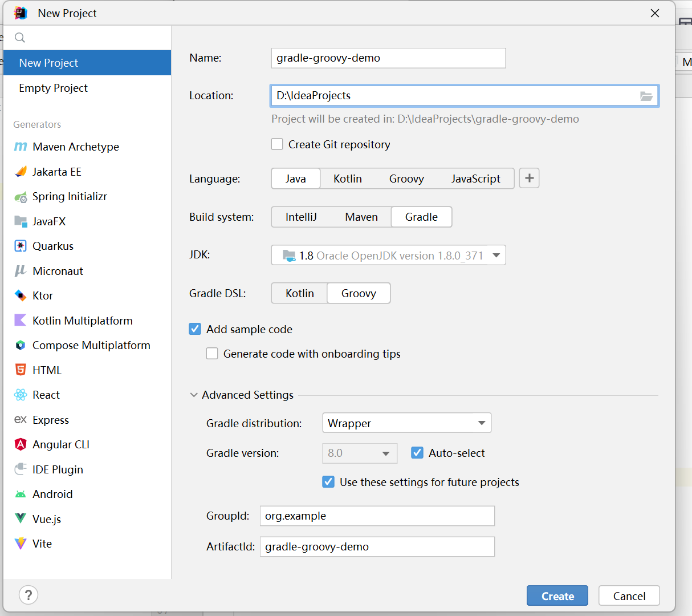Set Gradle DSL to Kotlin
The height and width of the screenshot is (616, 692).
(300, 293)
